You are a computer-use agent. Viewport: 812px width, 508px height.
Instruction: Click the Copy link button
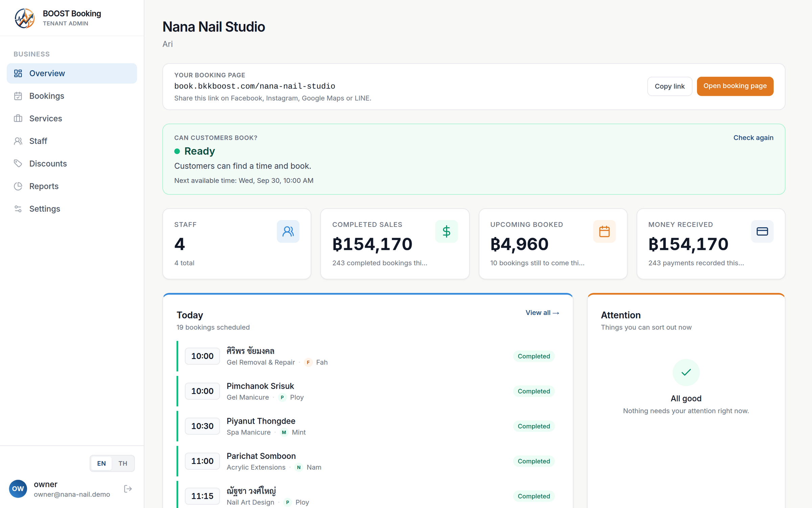[670, 86]
